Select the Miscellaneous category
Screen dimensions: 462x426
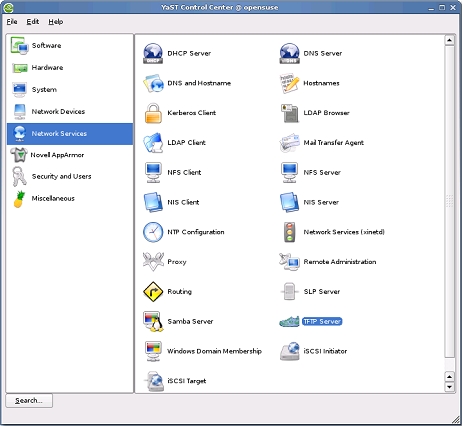(x=70, y=199)
